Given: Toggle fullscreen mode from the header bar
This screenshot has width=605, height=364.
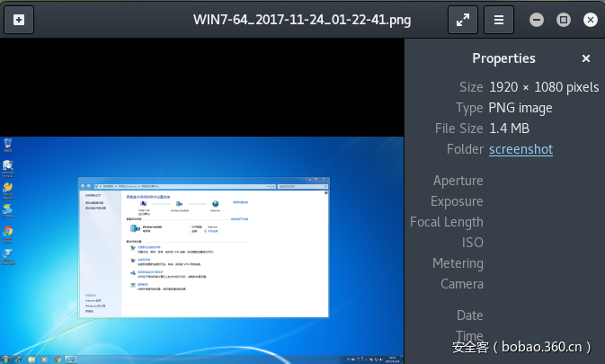Looking at the screenshot, I should [x=464, y=19].
